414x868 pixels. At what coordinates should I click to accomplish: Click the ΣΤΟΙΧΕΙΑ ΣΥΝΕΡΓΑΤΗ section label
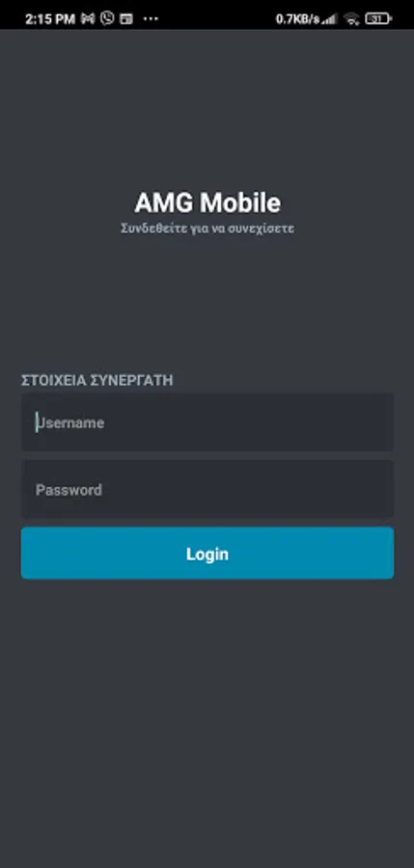click(x=97, y=380)
